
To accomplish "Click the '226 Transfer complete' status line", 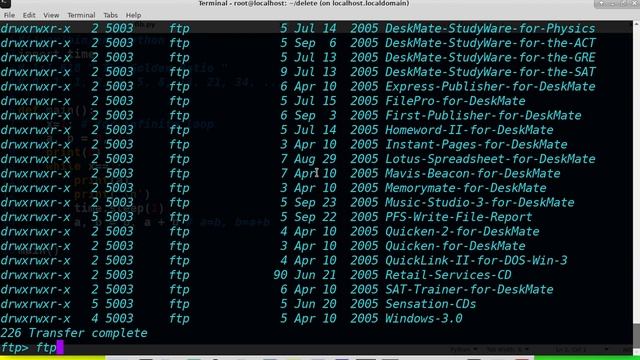I will point(74,333).
